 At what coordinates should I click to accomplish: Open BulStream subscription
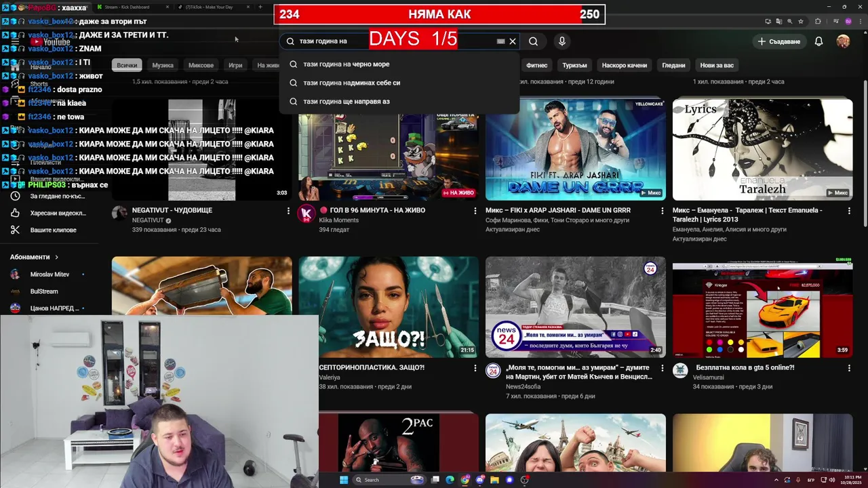tap(49, 291)
